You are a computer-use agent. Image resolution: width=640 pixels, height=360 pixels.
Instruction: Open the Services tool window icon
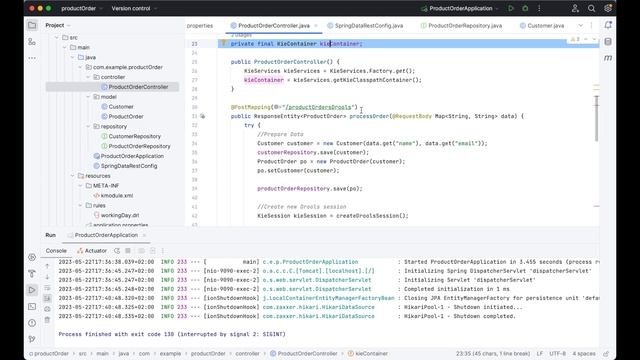tap(32, 257)
